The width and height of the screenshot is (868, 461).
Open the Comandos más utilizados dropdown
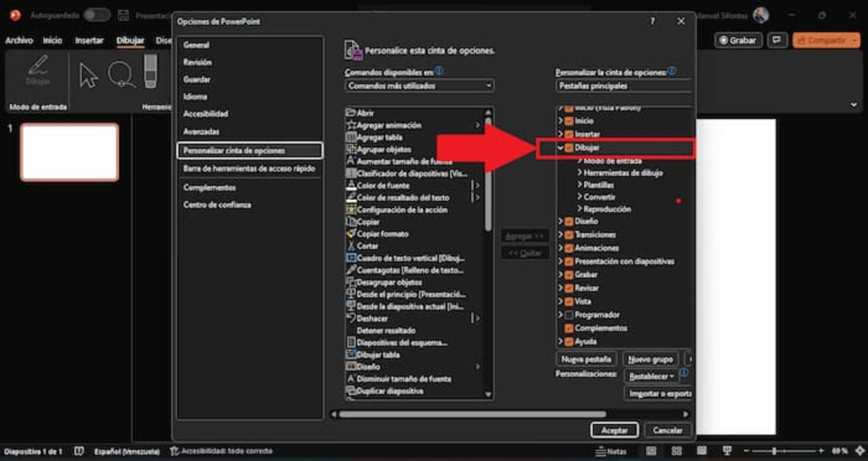[419, 86]
